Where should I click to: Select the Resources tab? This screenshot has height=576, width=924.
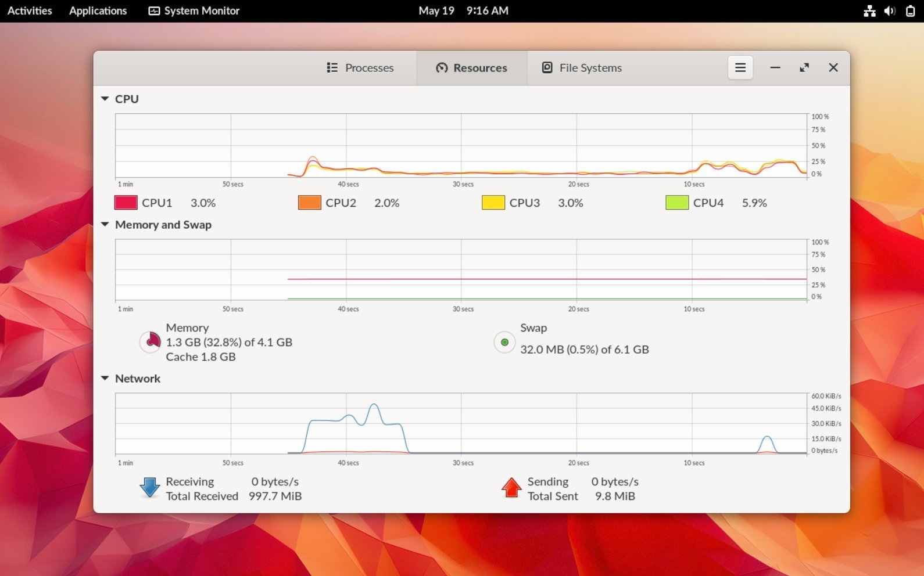[x=471, y=68]
